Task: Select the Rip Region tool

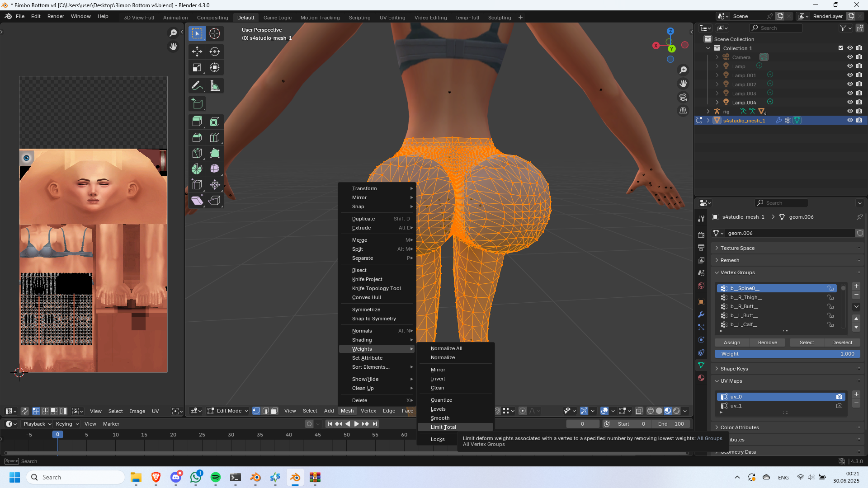Action: pos(215,200)
